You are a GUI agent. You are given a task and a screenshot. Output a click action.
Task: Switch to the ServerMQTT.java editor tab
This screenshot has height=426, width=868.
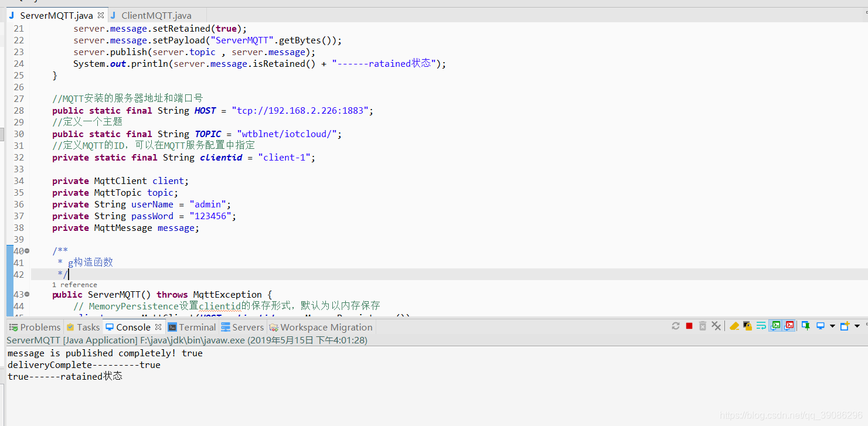click(x=56, y=16)
